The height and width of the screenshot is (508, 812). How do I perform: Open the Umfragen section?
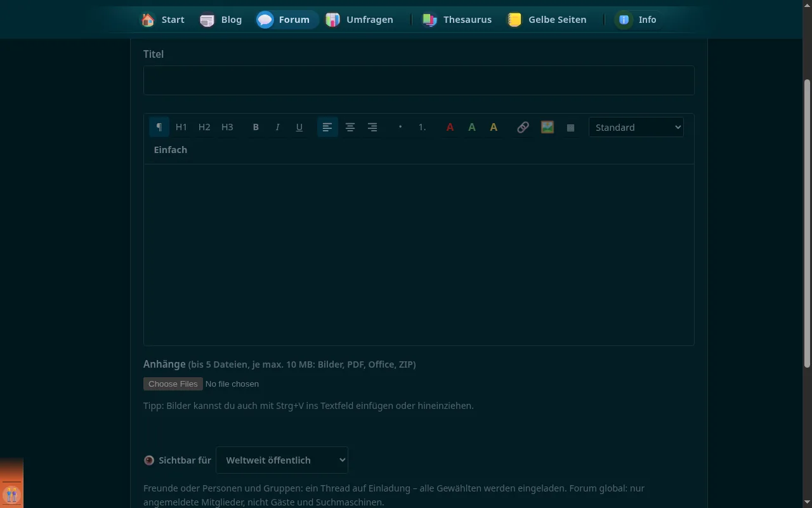click(360, 20)
